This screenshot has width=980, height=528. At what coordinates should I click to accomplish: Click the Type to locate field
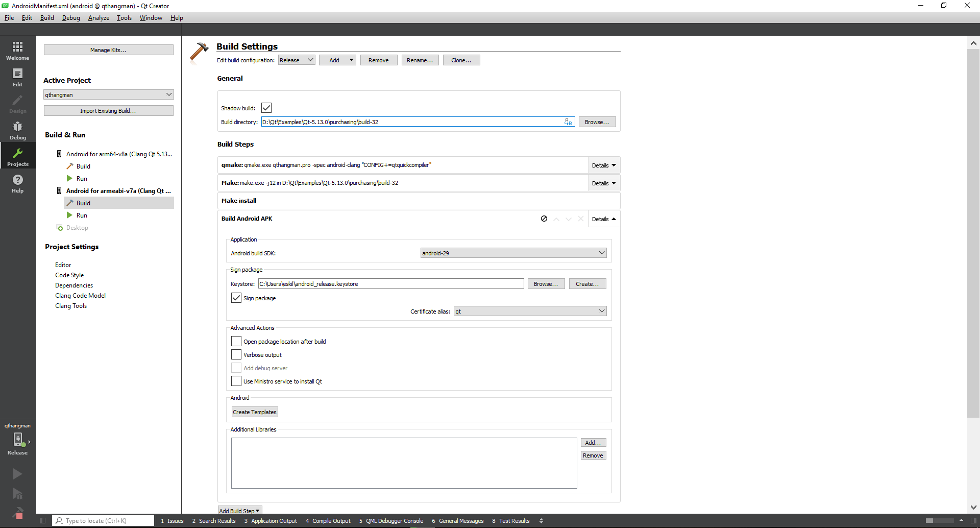[104, 521]
